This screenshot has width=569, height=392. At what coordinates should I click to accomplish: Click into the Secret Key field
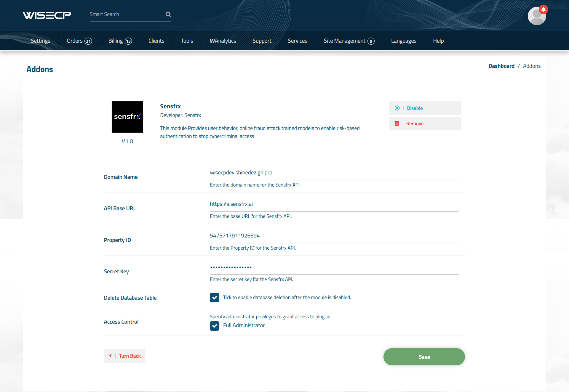334,267
